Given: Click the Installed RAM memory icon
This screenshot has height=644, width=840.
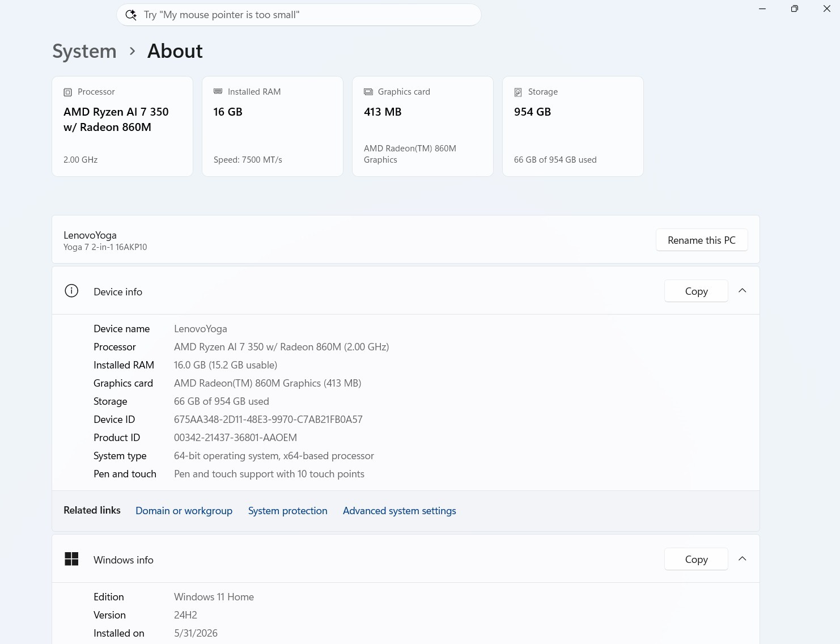Looking at the screenshot, I should point(218,91).
